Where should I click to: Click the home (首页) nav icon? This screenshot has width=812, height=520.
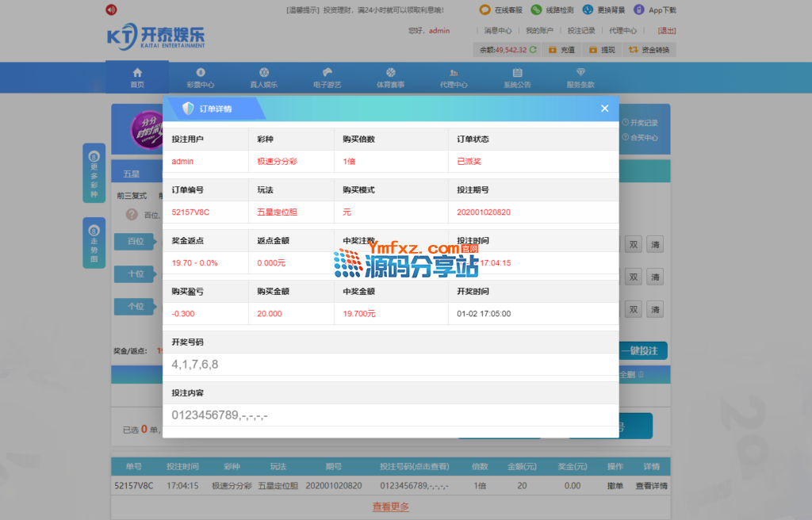pos(137,73)
